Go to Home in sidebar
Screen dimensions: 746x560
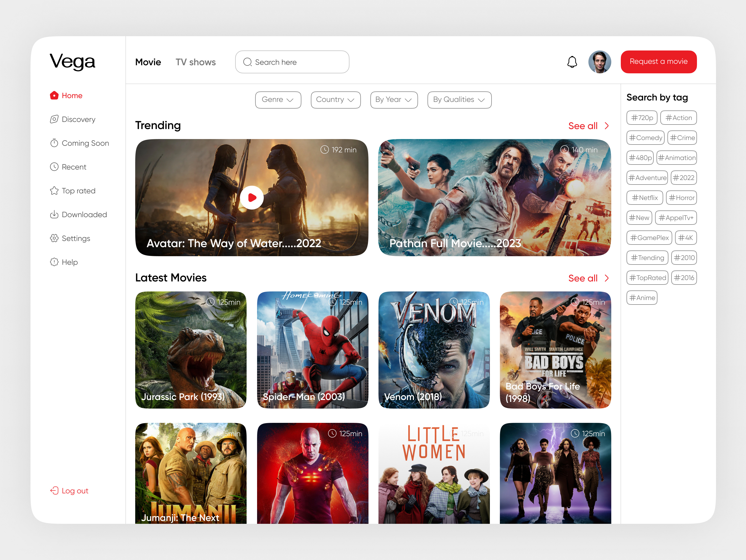coord(66,95)
